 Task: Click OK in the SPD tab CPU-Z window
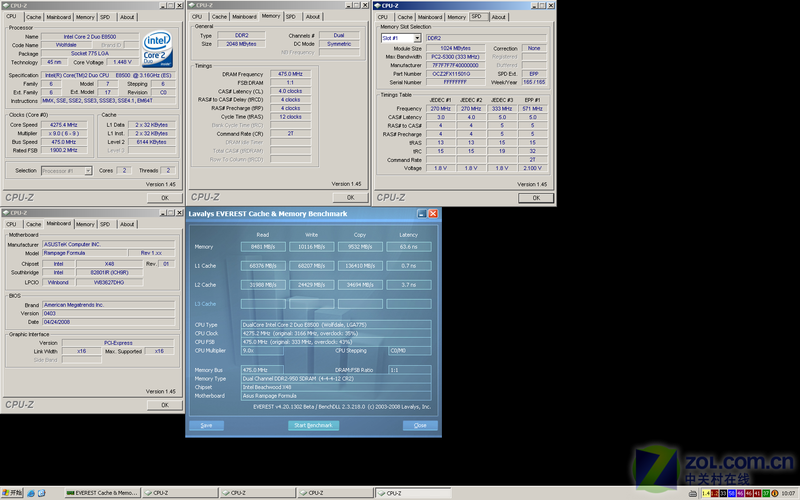(536, 197)
